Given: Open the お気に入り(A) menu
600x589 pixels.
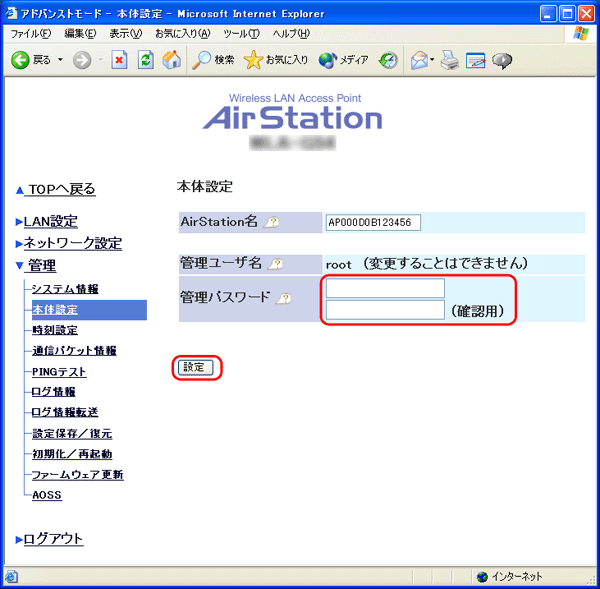Looking at the screenshot, I should point(183,34).
